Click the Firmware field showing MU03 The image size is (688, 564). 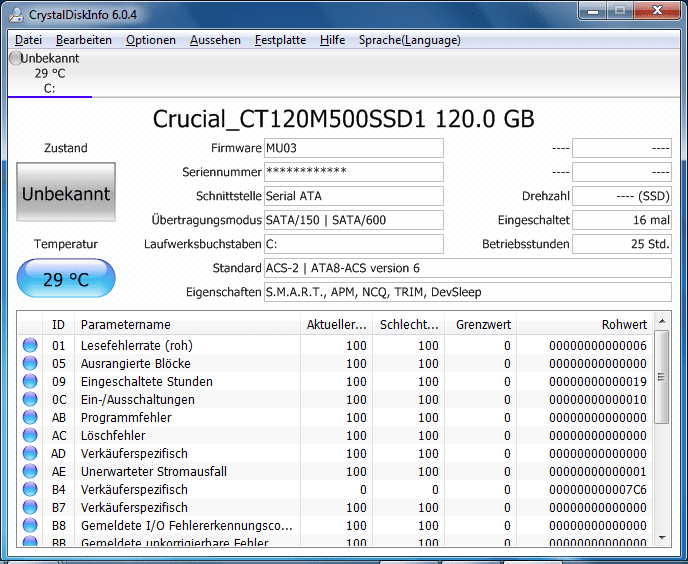pos(354,148)
